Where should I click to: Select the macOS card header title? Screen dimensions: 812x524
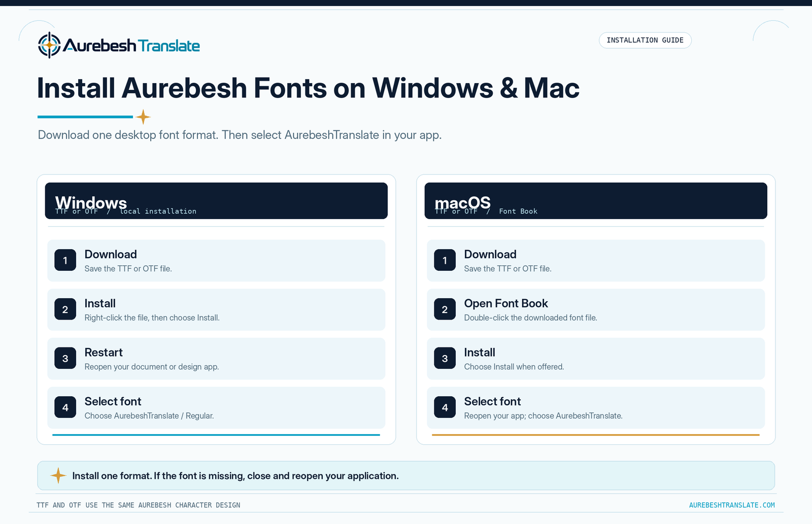point(462,202)
